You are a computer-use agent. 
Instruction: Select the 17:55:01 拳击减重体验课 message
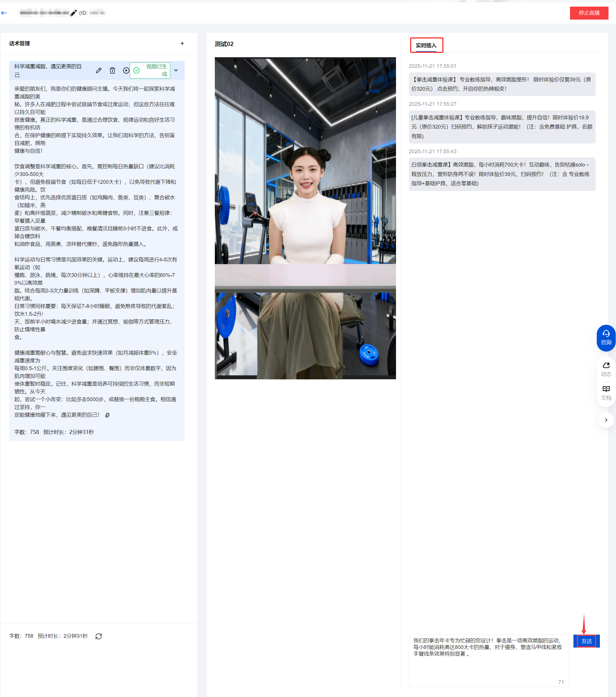coord(502,84)
